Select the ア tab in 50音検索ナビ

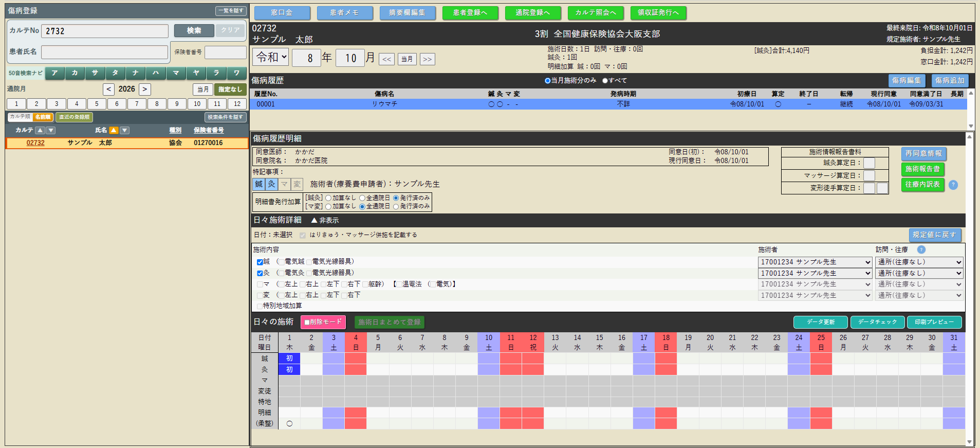pos(55,73)
